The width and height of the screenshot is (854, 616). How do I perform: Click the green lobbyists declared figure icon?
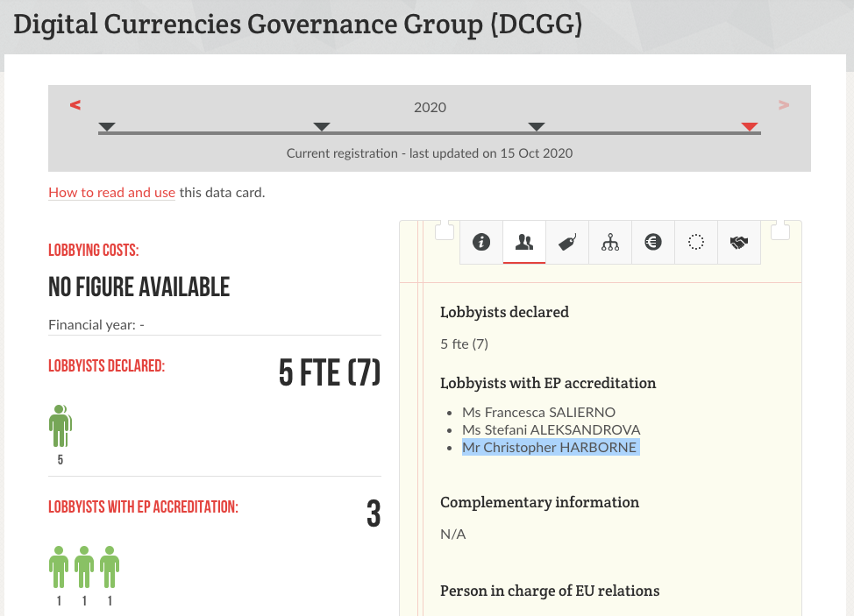point(60,426)
